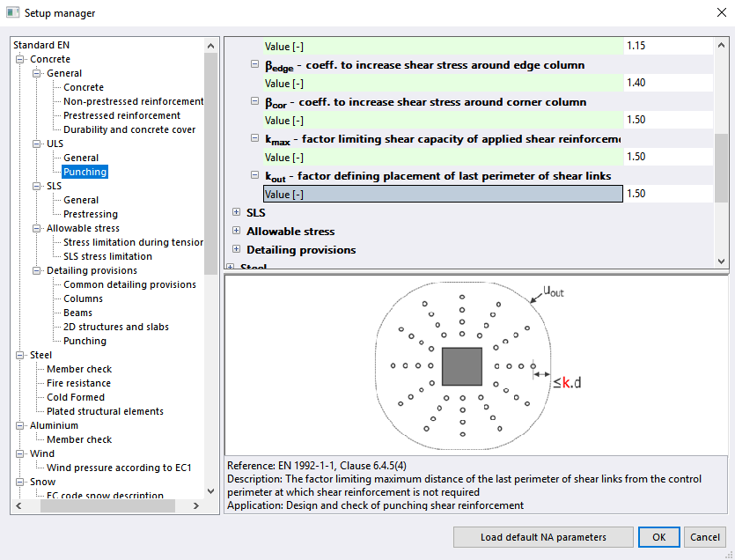Image resolution: width=735 pixels, height=560 pixels.
Task: Collapse the kmax factor group
Action: pyautogui.click(x=256, y=139)
